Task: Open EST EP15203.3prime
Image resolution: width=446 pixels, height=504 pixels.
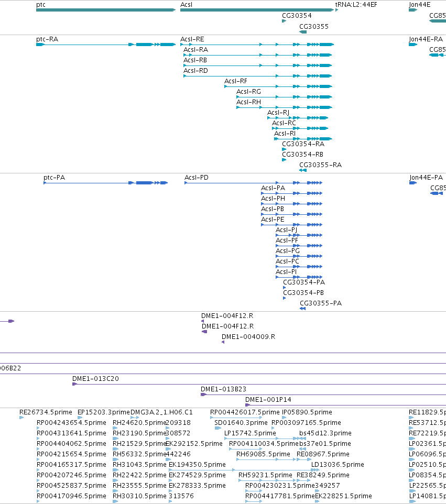Action: tap(80, 418)
